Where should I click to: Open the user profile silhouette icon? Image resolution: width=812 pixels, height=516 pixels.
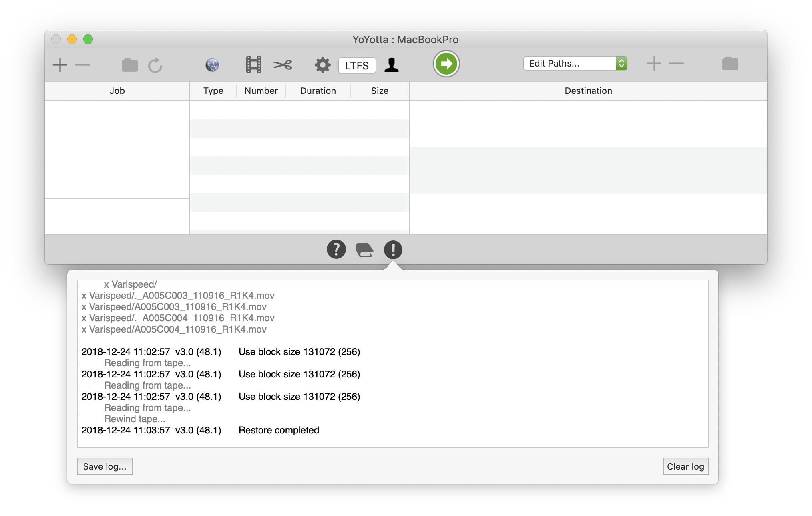[392, 64]
